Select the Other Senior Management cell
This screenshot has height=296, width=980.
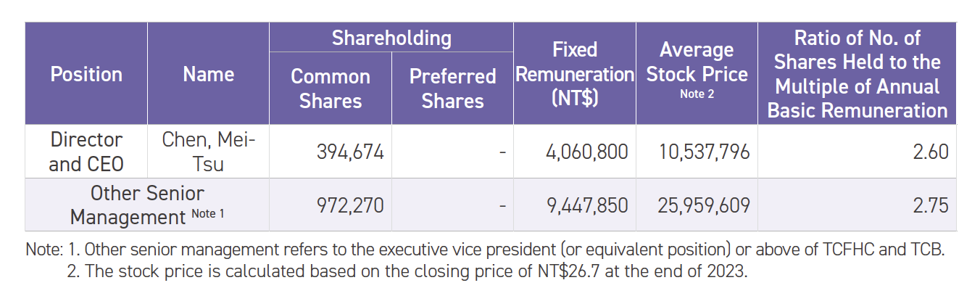[x=147, y=205]
